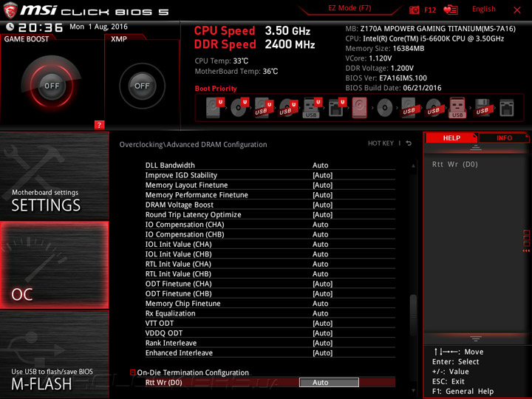Click DLL Bandwidth Auto value

[320, 166]
